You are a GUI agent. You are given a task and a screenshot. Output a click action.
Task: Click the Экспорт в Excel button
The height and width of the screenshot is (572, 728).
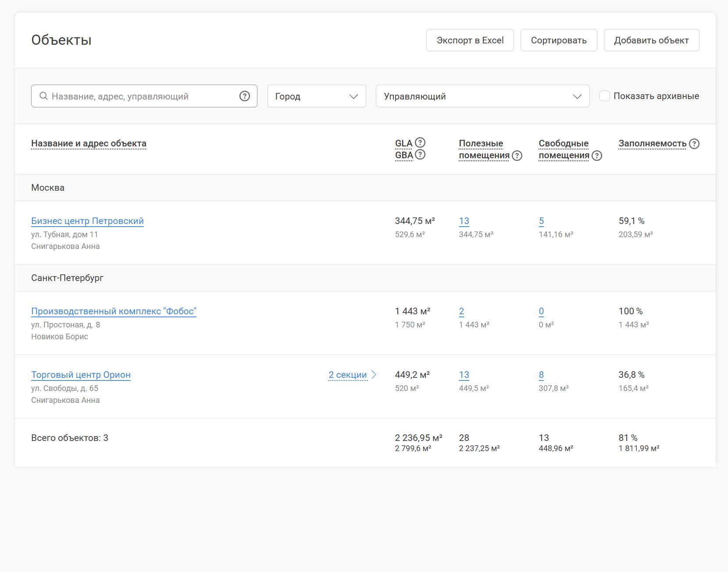pyautogui.click(x=470, y=40)
